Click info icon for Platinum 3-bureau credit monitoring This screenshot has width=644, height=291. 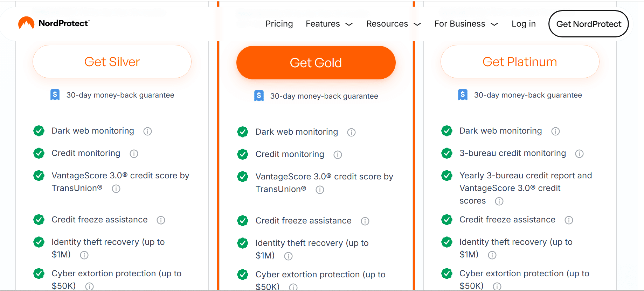click(x=579, y=154)
